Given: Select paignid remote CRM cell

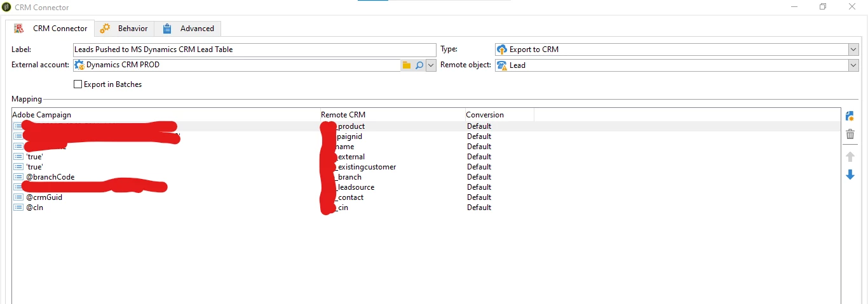Looking at the screenshot, I should pyautogui.click(x=349, y=136).
